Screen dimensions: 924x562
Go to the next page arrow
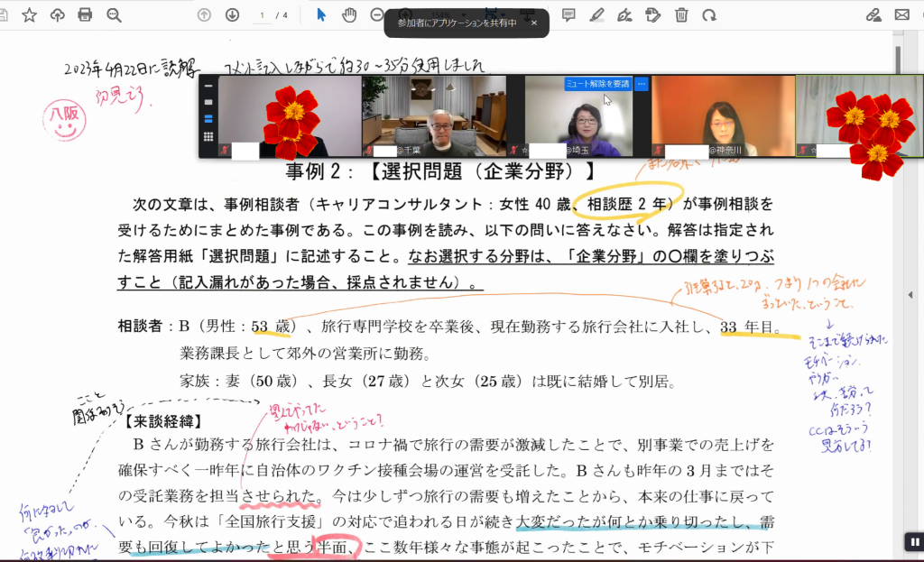coord(232,14)
